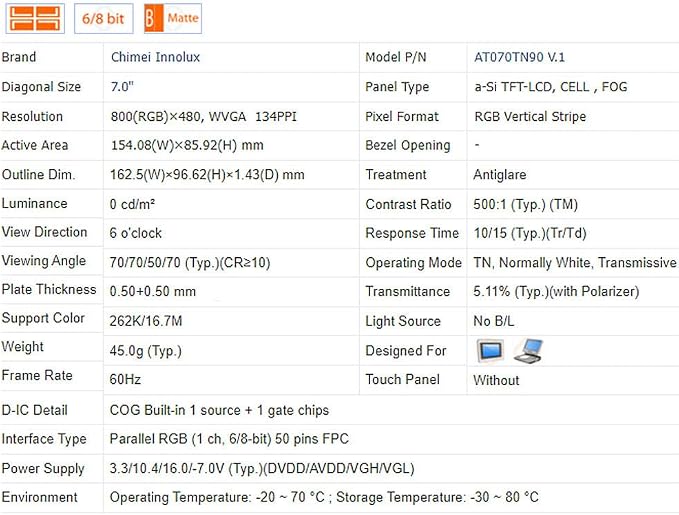Click the No B/L light source value
The width and height of the screenshot is (679, 515).
point(494,321)
